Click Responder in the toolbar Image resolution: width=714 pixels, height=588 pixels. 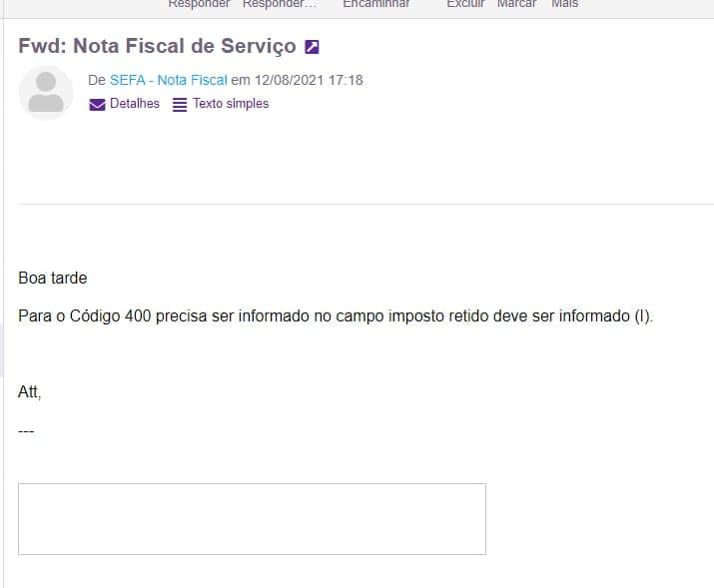tap(199, 4)
